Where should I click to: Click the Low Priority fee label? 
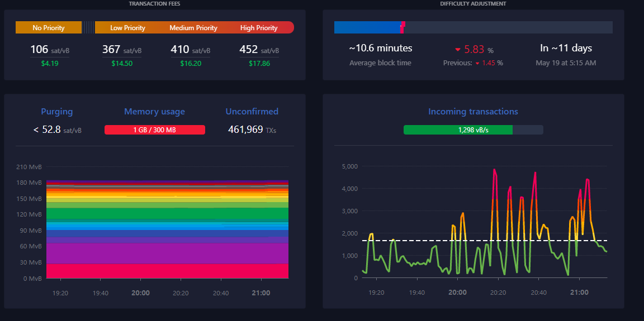click(127, 28)
